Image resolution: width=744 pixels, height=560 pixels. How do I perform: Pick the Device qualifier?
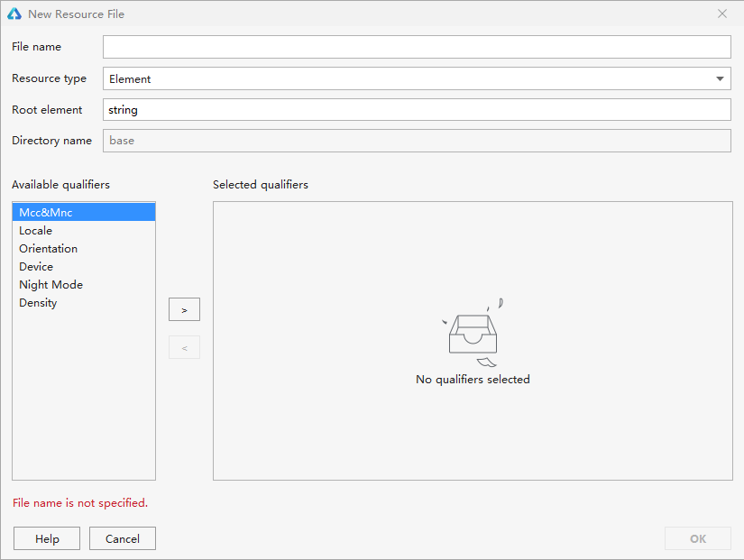pos(36,267)
